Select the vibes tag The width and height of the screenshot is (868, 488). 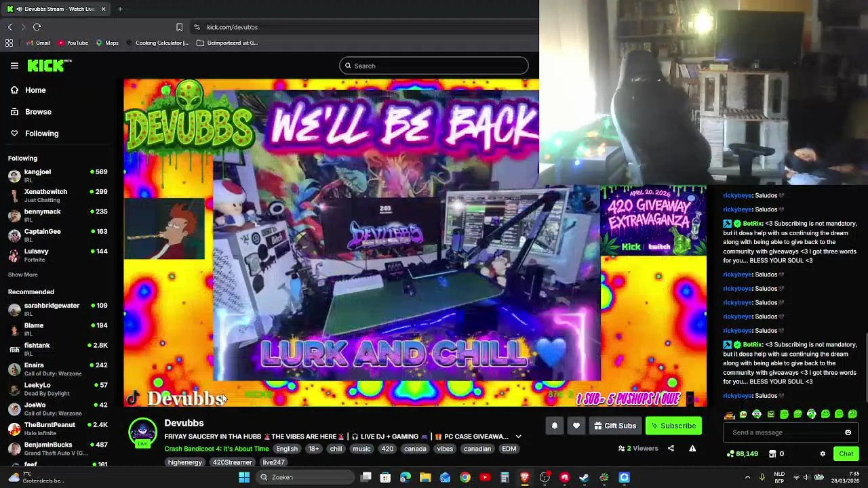(445, 449)
